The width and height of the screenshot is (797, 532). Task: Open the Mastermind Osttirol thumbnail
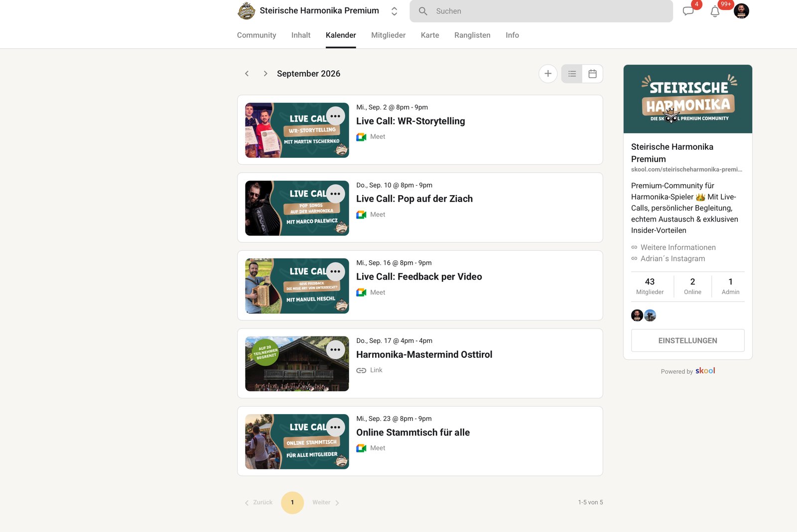click(x=297, y=364)
